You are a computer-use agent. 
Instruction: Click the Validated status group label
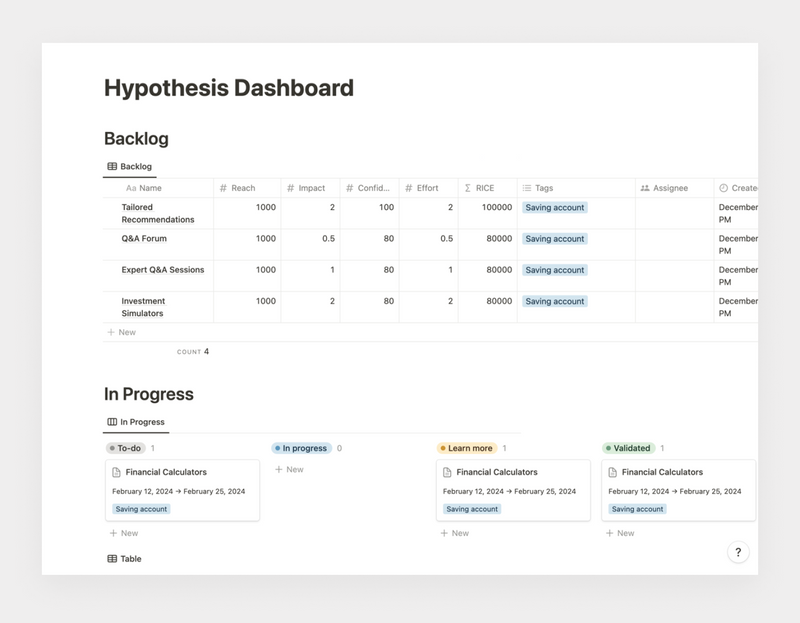[629, 448]
